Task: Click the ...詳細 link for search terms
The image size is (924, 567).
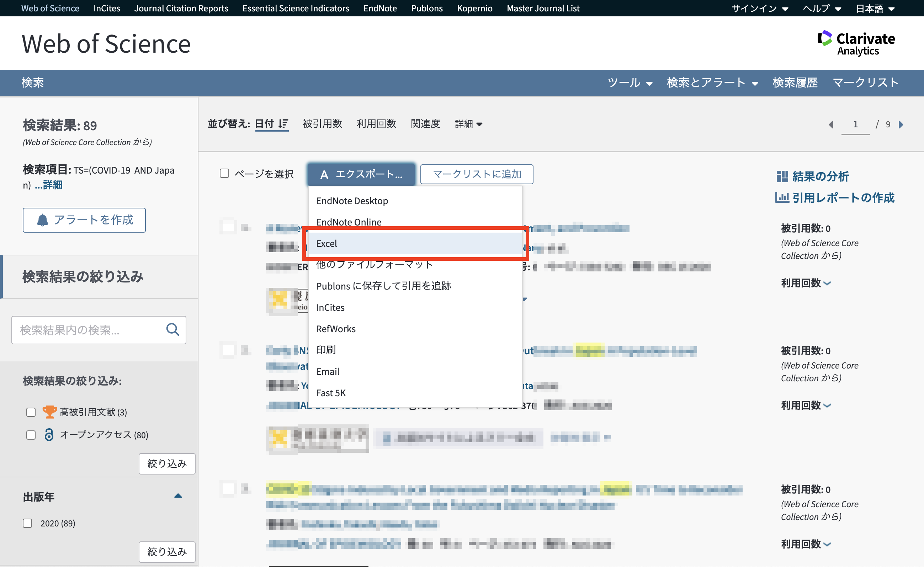Action: pyautogui.click(x=49, y=185)
